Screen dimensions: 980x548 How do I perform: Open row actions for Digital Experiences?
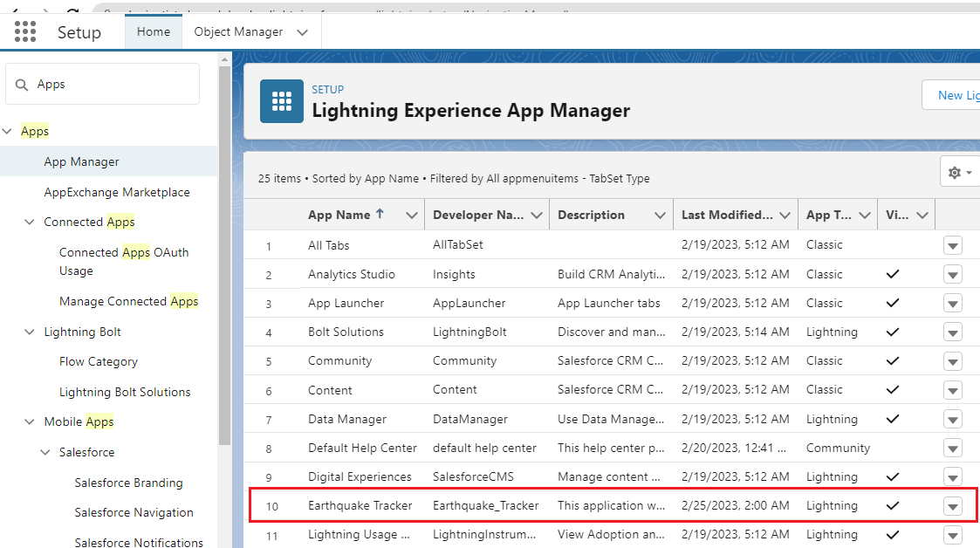tap(952, 477)
